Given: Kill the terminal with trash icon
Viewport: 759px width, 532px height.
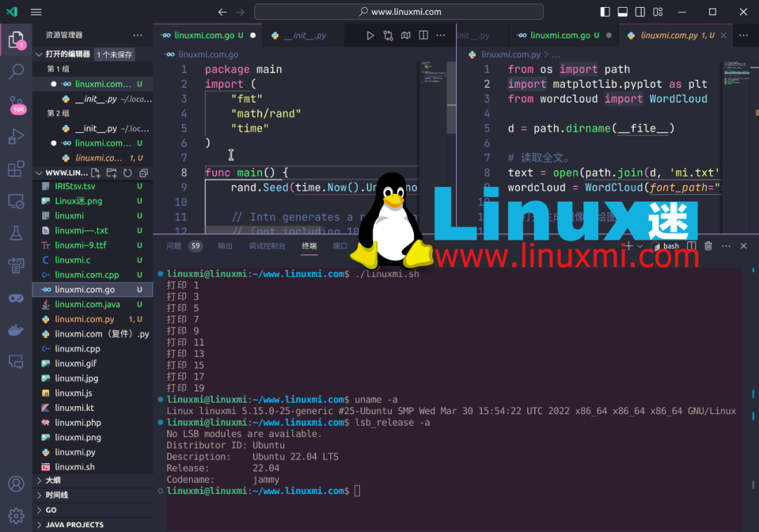Looking at the screenshot, I should coord(708,246).
